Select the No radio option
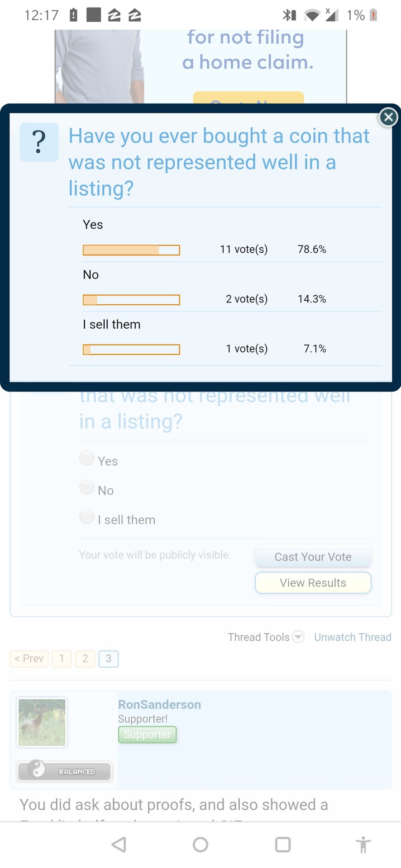The image size is (401, 868). point(87,487)
